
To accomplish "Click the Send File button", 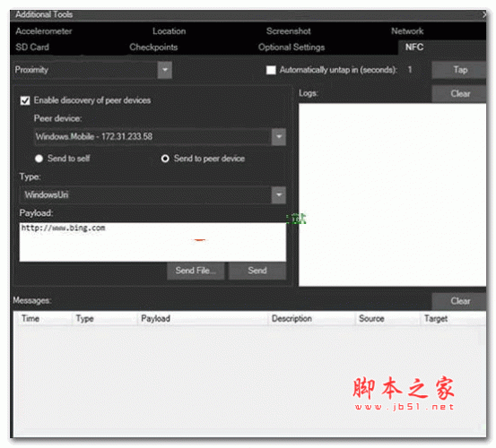I will coord(196,271).
